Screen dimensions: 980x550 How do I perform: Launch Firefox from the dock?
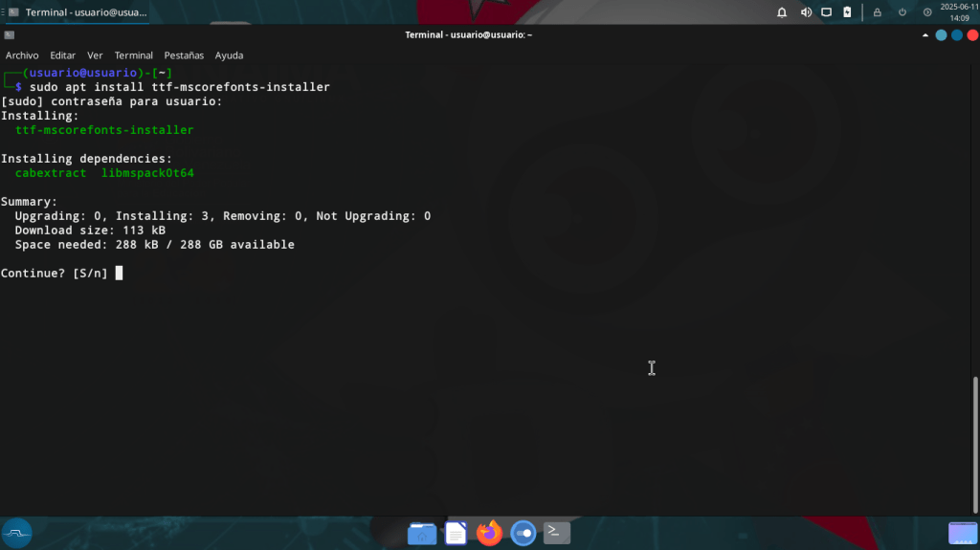pyautogui.click(x=489, y=533)
